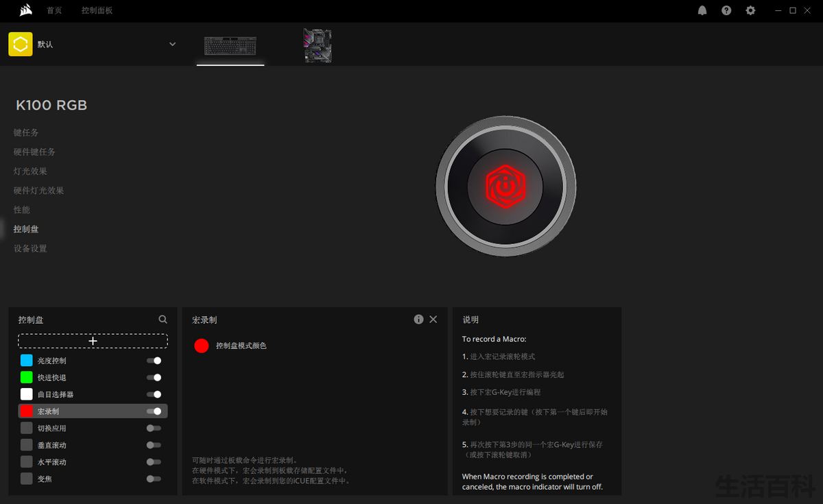Expand the 默认 profile dropdown arrow
Screen dimensions: 823x504
[x=172, y=44]
